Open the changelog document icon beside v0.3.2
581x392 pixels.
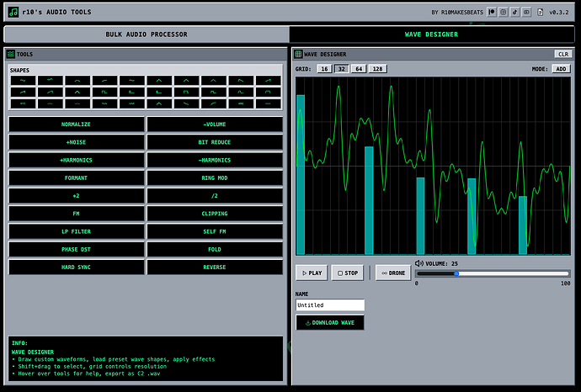(541, 13)
